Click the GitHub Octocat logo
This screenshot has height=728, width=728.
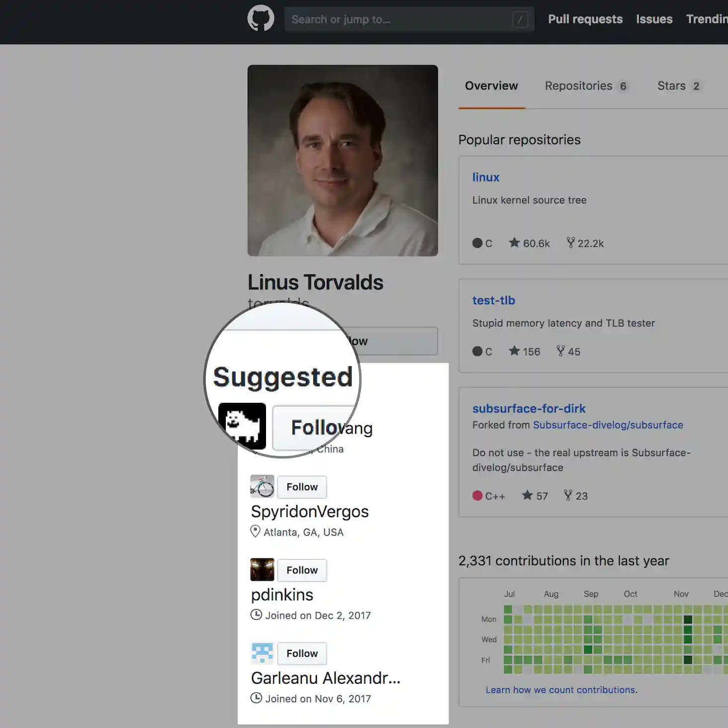pyautogui.click(x=261, y=19)
